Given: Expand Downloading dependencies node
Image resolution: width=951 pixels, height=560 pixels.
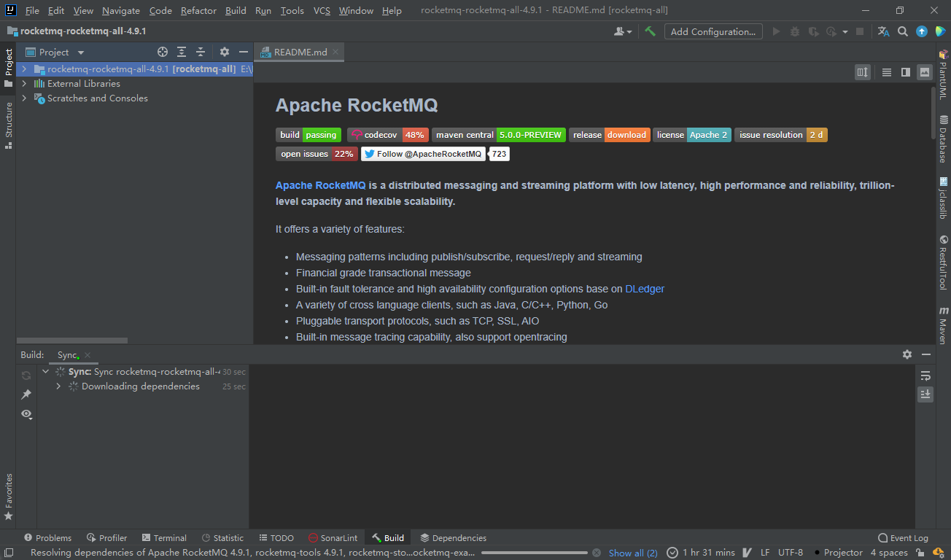Looking at the screenshot, I should (x=58, y=386).
